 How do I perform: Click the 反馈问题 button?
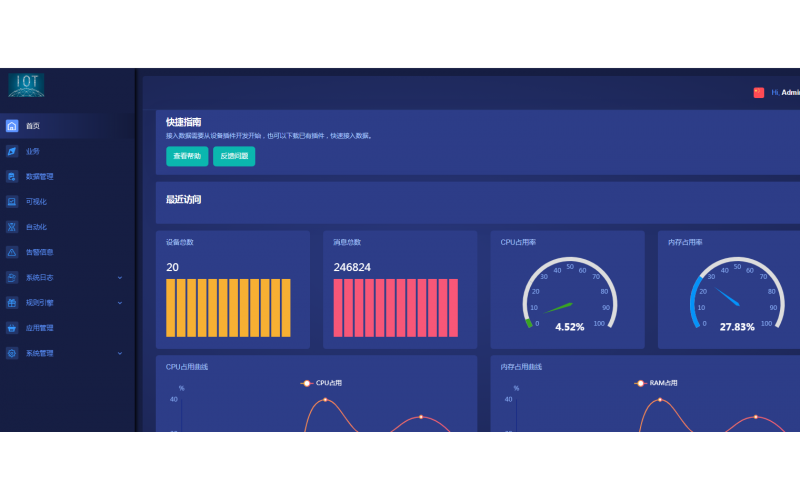click(x=234, y=156)
